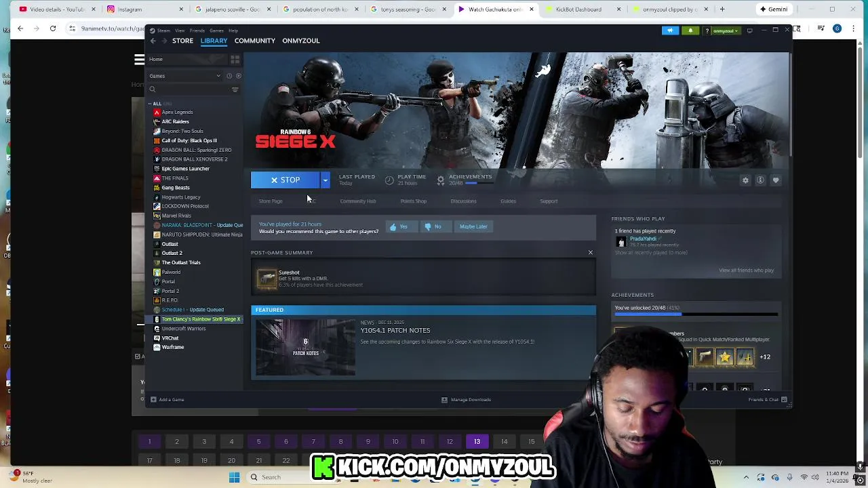Dismiss the Post-Game Summary with the X

click(x=590, y=253)
